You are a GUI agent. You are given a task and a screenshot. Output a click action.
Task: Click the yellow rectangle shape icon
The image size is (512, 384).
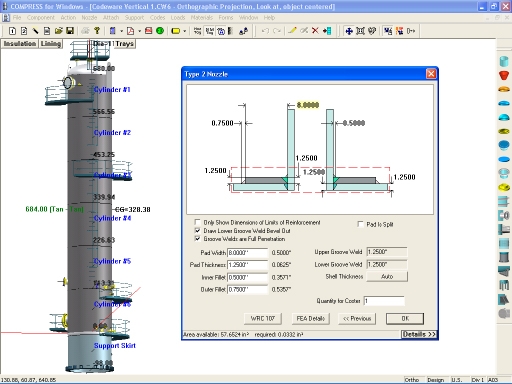[x=175, y=31]
